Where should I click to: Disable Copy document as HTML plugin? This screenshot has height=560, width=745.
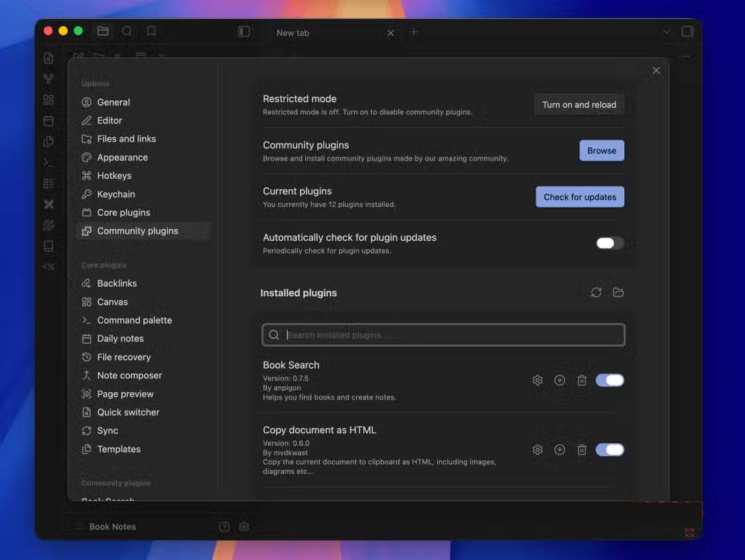click(610, 450)
